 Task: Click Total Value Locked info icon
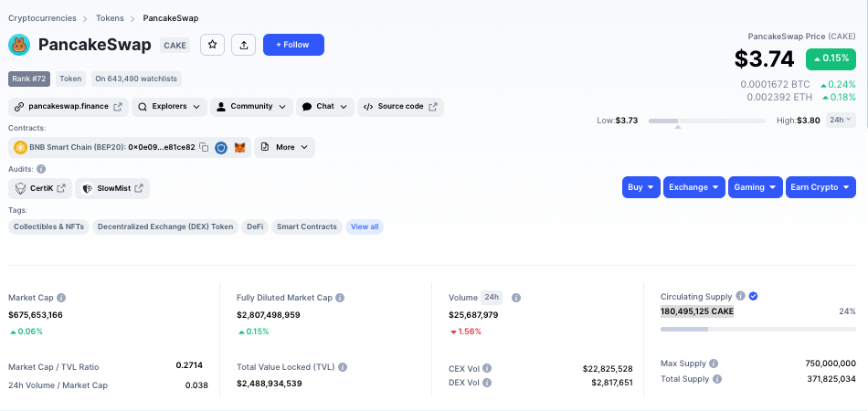coord(343,367)
